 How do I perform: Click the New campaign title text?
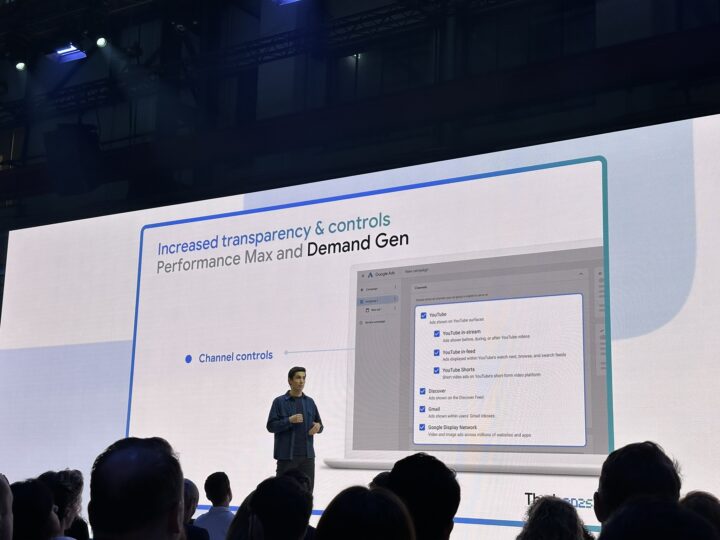[416, 271]
